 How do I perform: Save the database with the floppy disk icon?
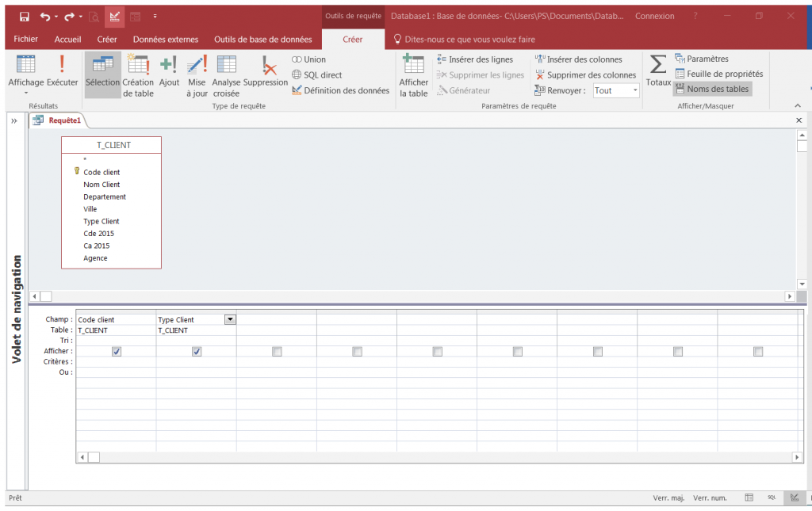tap(25, 17)
